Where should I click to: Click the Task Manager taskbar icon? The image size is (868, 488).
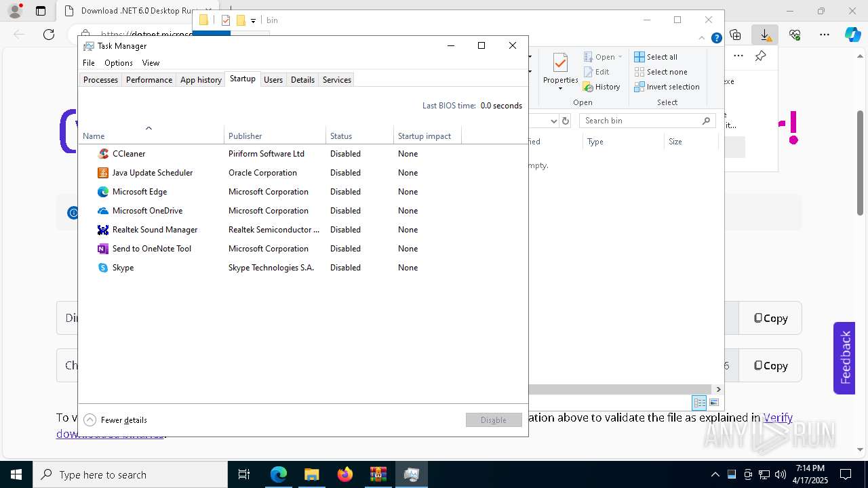[x=411, y=474]
